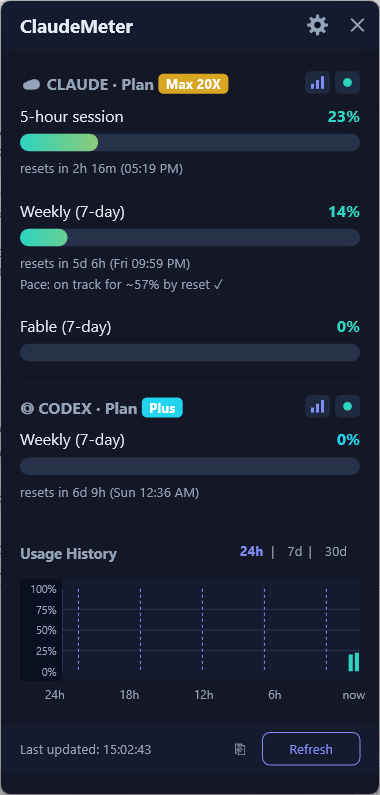Open the settings gear icon
380x795 pixels.
click(x=318, y=25)
